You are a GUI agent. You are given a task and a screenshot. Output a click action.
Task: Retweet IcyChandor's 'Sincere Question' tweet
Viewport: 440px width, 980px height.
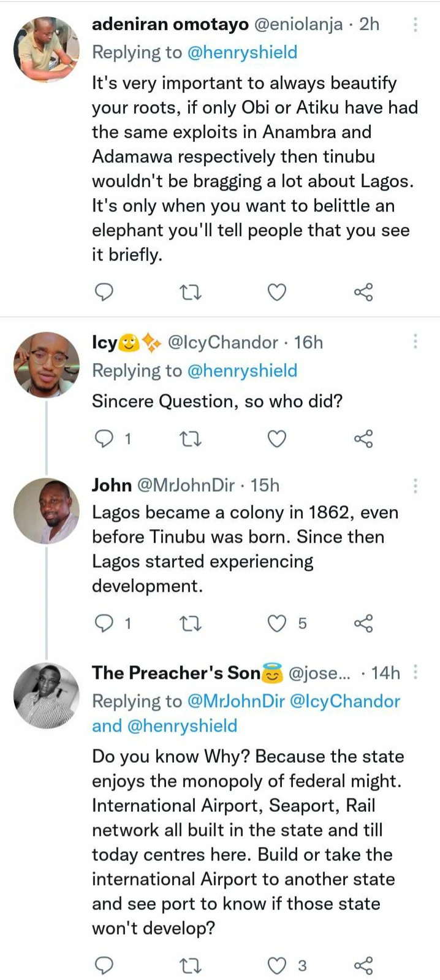pyautogui.click(x=191, y=438)
